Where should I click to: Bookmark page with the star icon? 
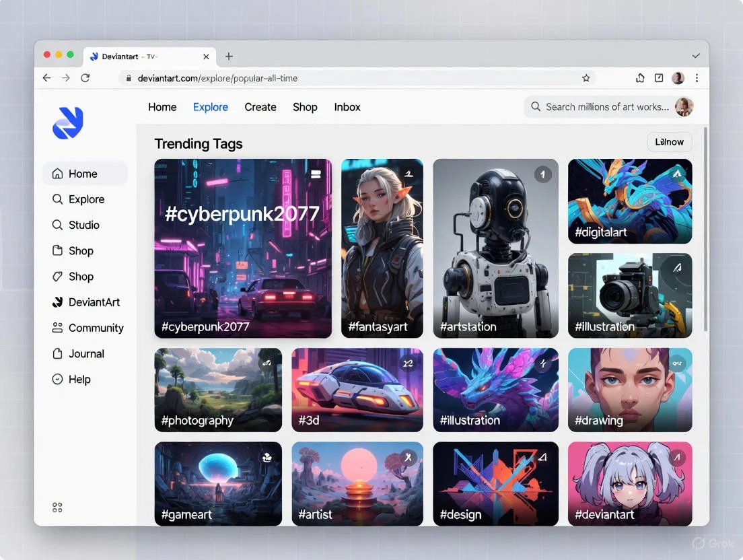(x=586, y=78)
